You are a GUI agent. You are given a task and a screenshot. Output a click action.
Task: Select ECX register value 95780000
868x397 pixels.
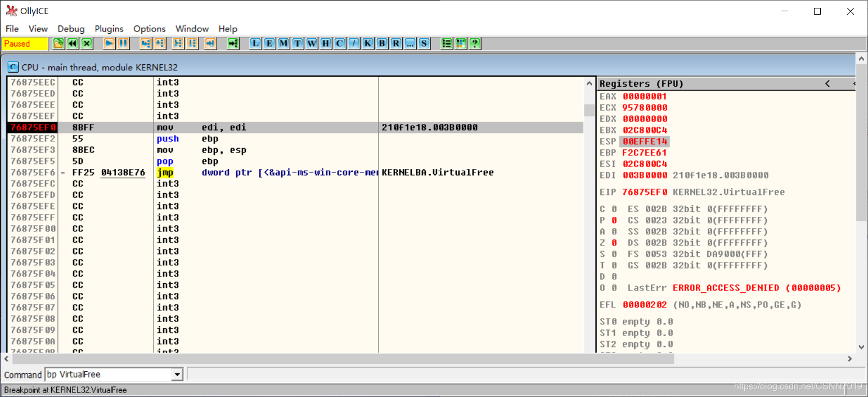[x=645, y=108]
